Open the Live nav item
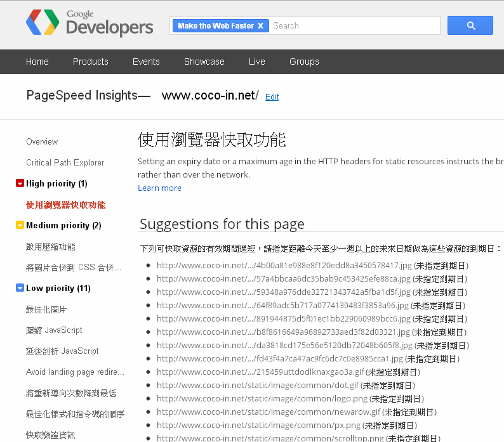The width and height of the screenshot is (504, 442). [x=257, y=62]
